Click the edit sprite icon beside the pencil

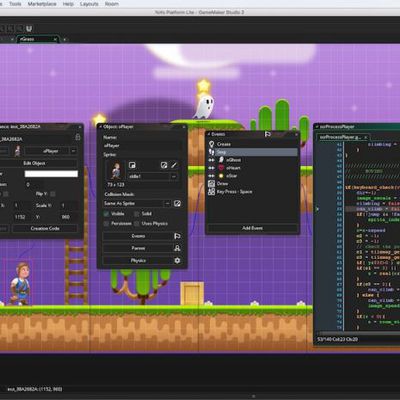[x=164, y=165]
